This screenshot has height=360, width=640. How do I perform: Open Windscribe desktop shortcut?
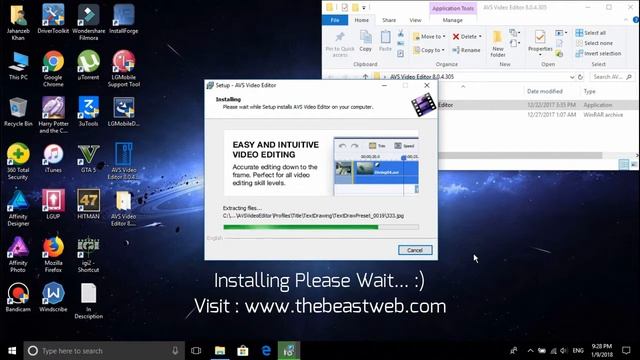pyautogui.click(x=53, y=298)
